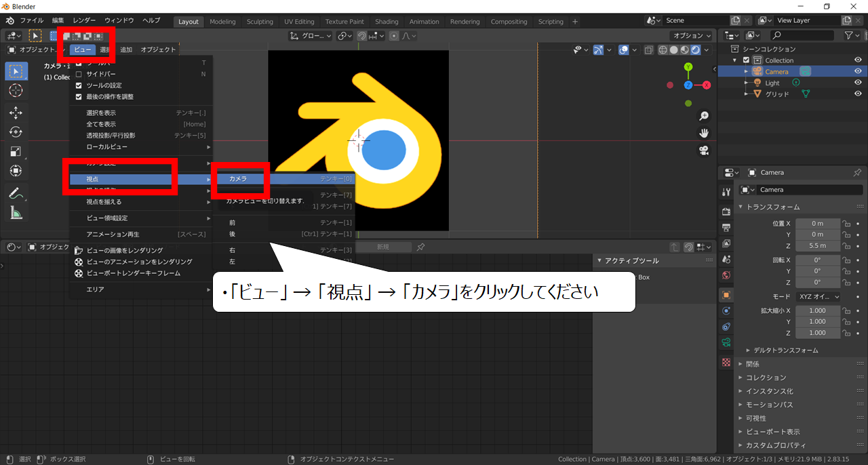868x465 pixels.
Task: Switch to the Shading workspace tab
Action: click(387, 22)
